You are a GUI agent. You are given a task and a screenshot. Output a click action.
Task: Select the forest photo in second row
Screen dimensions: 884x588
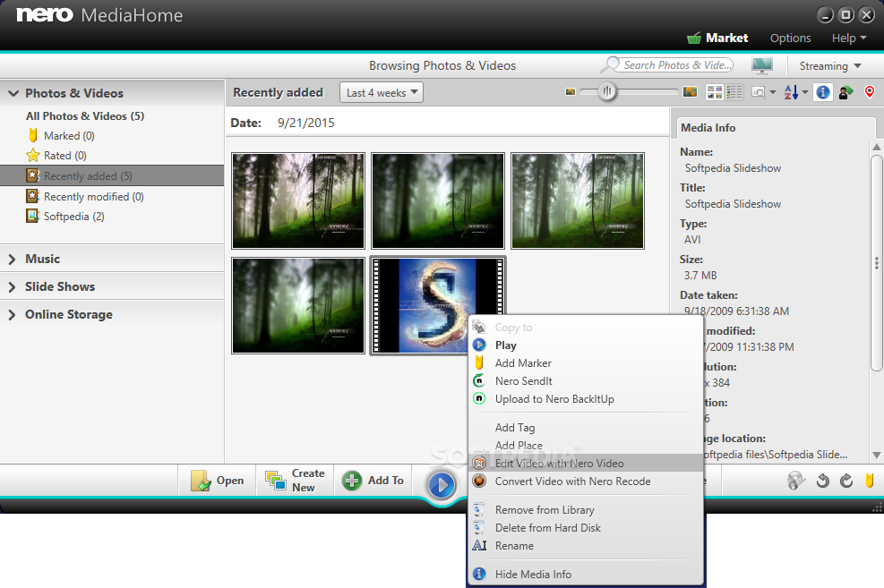[298, 306]
